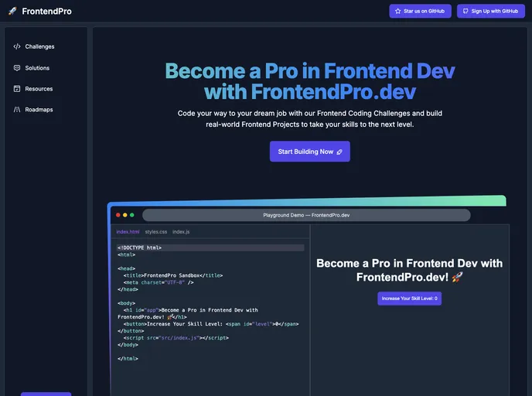Click Start Building Now button
The height and width of the screenshot is (396, 532).
310,152
